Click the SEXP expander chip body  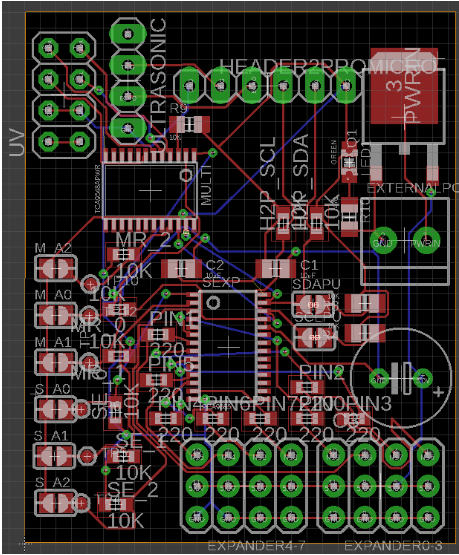228,347
